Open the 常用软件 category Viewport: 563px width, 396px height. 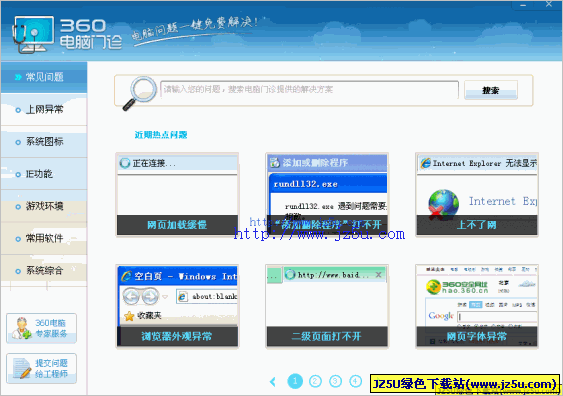coord(44,238)
